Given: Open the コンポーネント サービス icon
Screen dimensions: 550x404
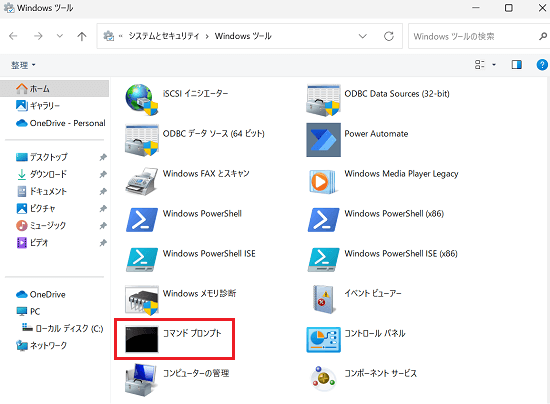Looking at the screenshot, I should coord(323,379).
